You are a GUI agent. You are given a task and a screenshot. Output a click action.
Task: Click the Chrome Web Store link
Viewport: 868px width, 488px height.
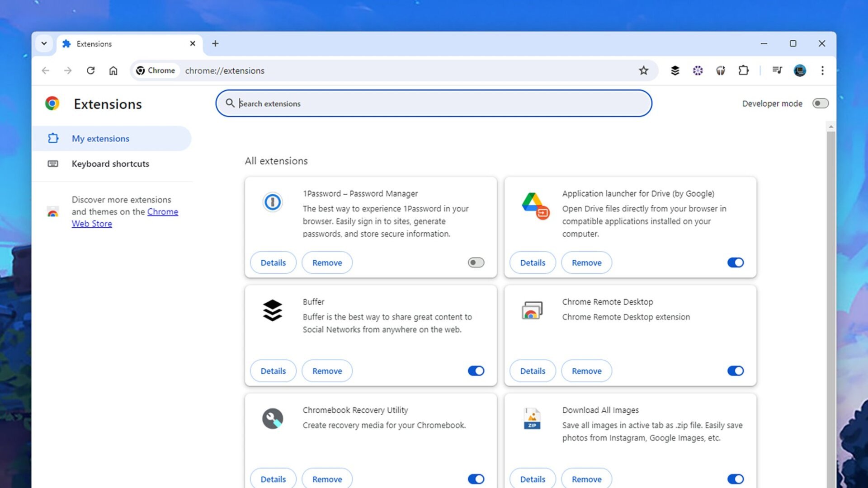click(125, 217)
